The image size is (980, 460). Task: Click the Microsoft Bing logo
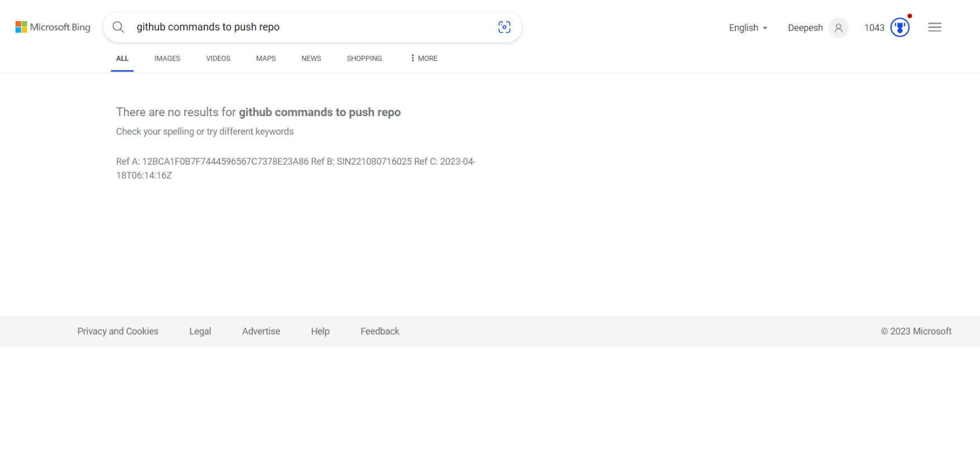tap(52, 27)
